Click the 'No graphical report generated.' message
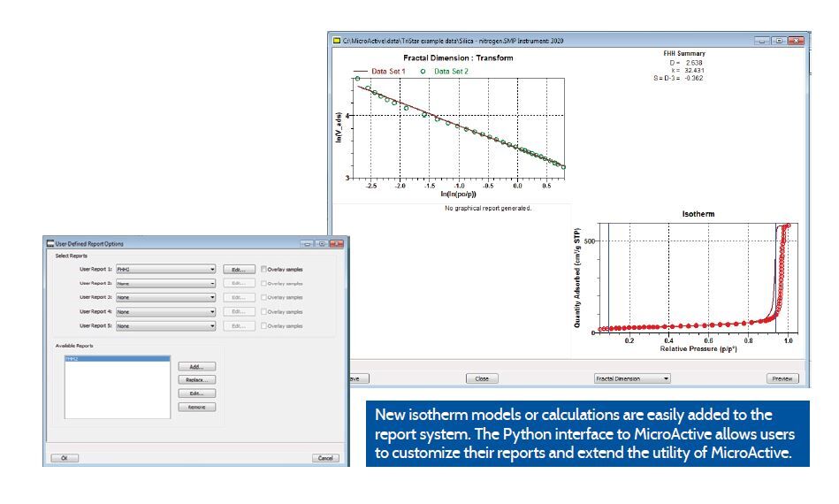839x504 pixels. coord(488,208)
